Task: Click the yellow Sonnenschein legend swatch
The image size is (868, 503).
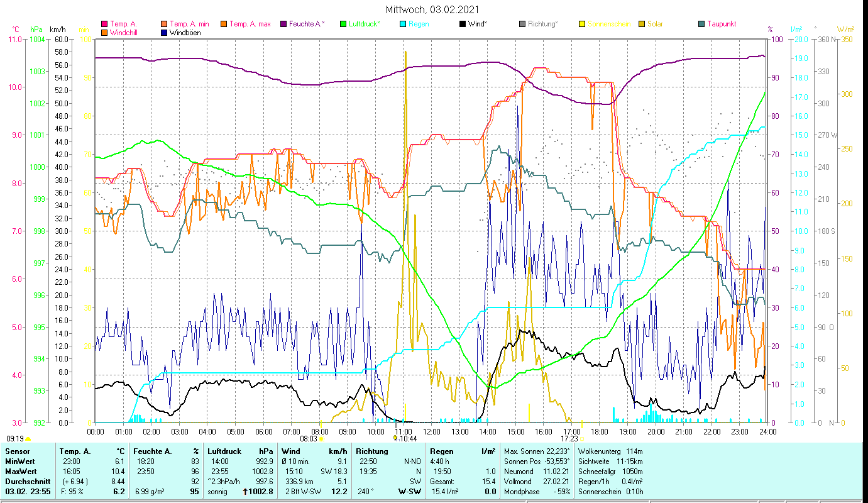Action: click(x=581, y=24)
